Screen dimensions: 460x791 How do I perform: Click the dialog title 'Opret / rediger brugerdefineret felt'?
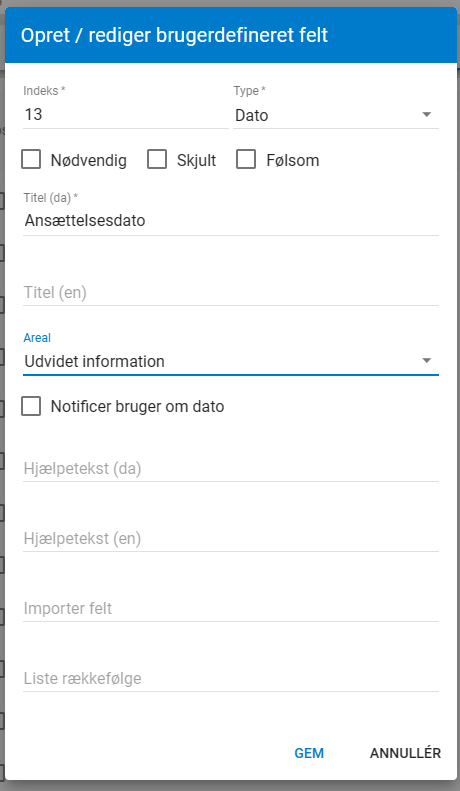175,35
